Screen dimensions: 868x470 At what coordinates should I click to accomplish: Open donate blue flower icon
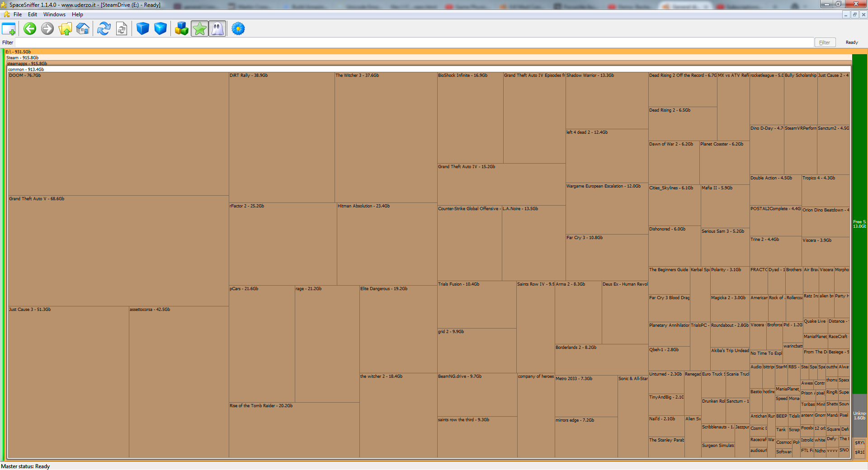(x=238, y=29)
